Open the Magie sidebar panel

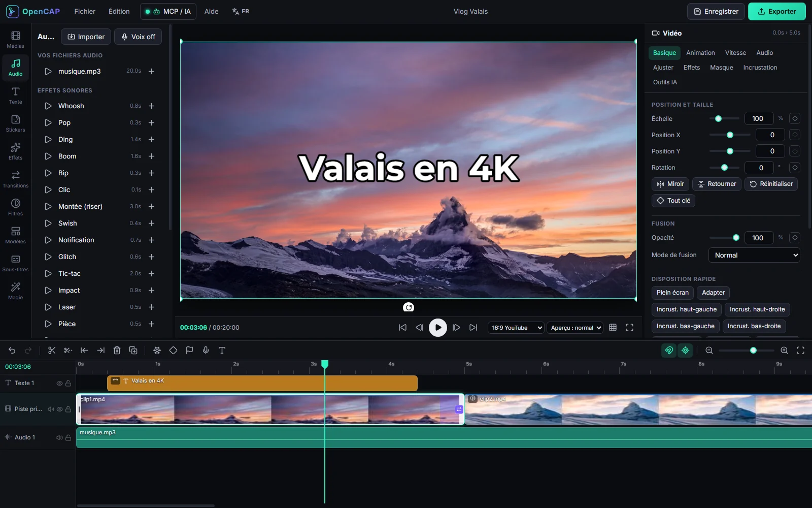coord(15,291)
